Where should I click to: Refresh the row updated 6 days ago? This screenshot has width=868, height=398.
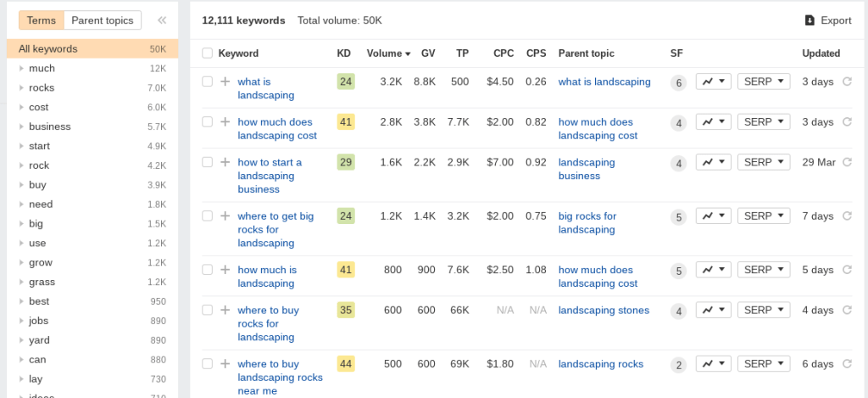click(847, 364)
